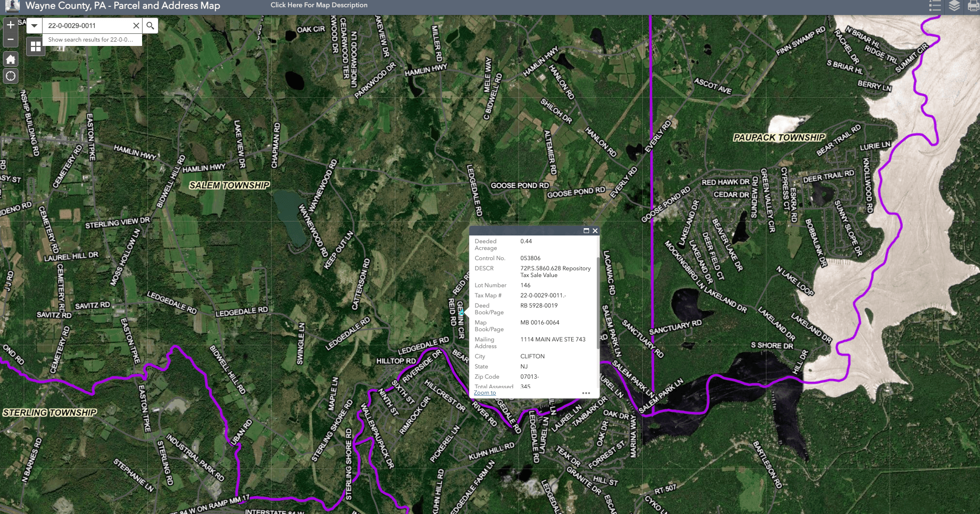This screenshot has height=514, width=980.
Task: Click the GOOSE POND RD label near Ledgedale Rd
Action: click(520, 186)
